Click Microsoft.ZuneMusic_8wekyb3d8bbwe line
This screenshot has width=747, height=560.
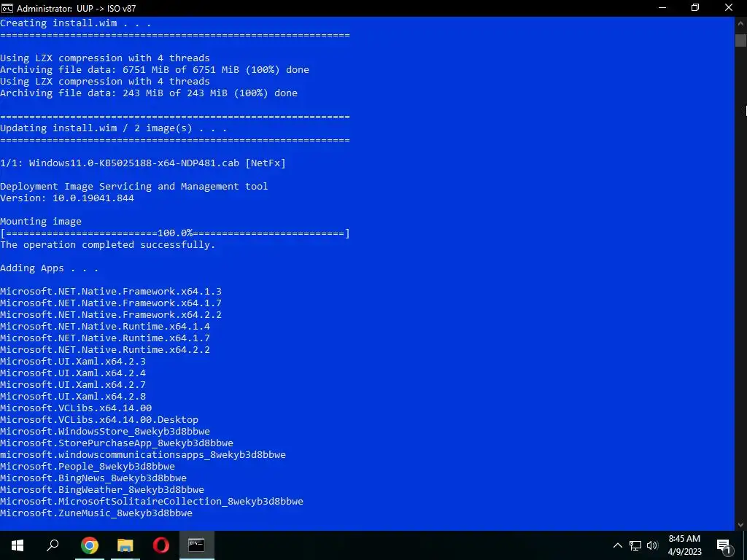[96, 513]
